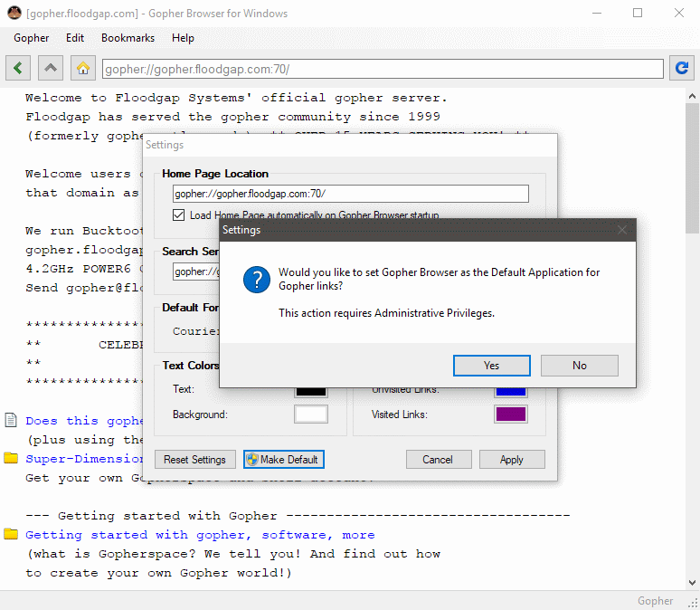Image resolution: width=700 pixels, height=610 pixels.
Task: Click the document icon beside Does this gopher
Action: click(x=11, y=420)
